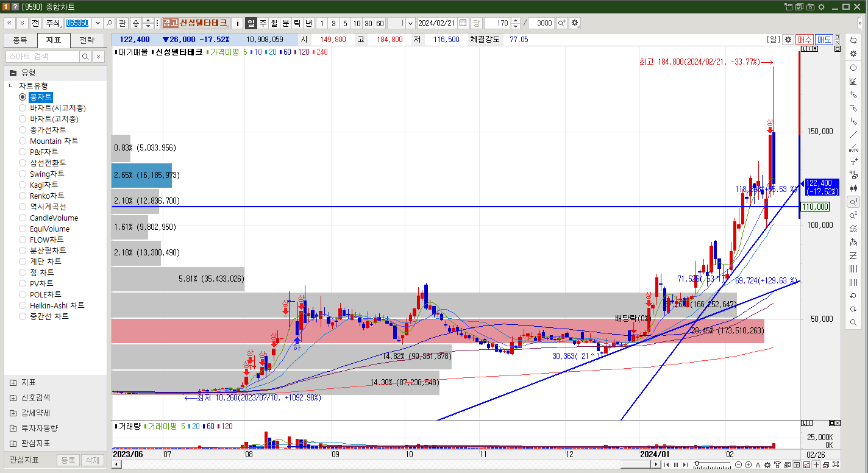Expand the 관심지표 tree section
The width and height of the screenshot is (868, 473).
tap(13, 444)
